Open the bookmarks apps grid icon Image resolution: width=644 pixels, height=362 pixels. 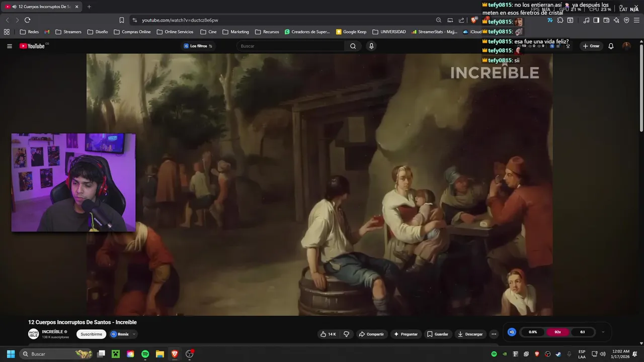pyautogui.click(x=7, y=32)
